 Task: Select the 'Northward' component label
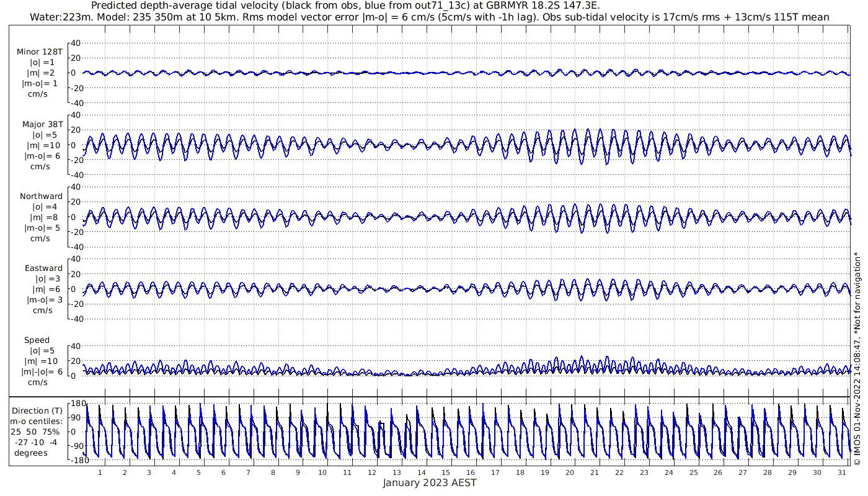42,197
